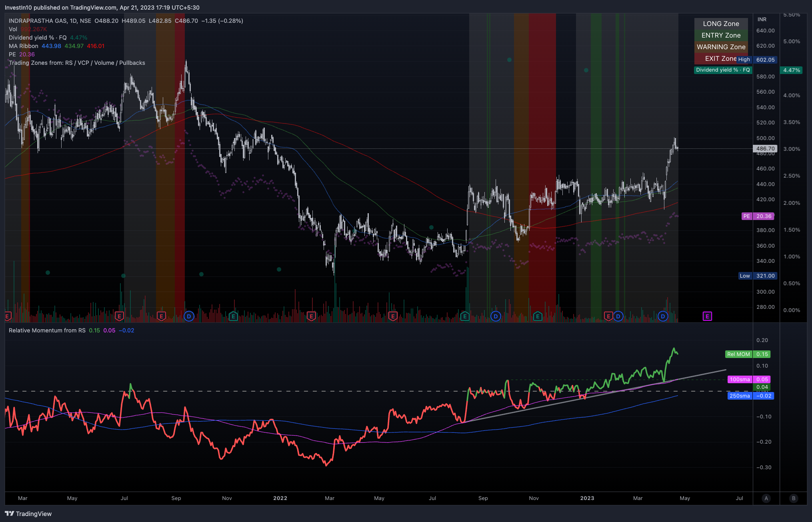The image size is (812, 522).
Task: Click the blue D dividend marker in Feb 2023
Action: (x=618, y=316)
